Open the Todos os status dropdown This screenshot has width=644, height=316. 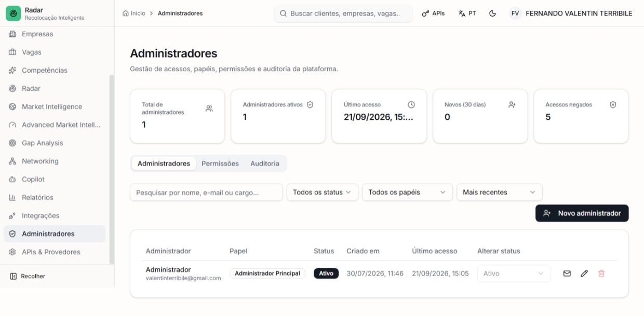pyautogui.click(x=323, y=193)
